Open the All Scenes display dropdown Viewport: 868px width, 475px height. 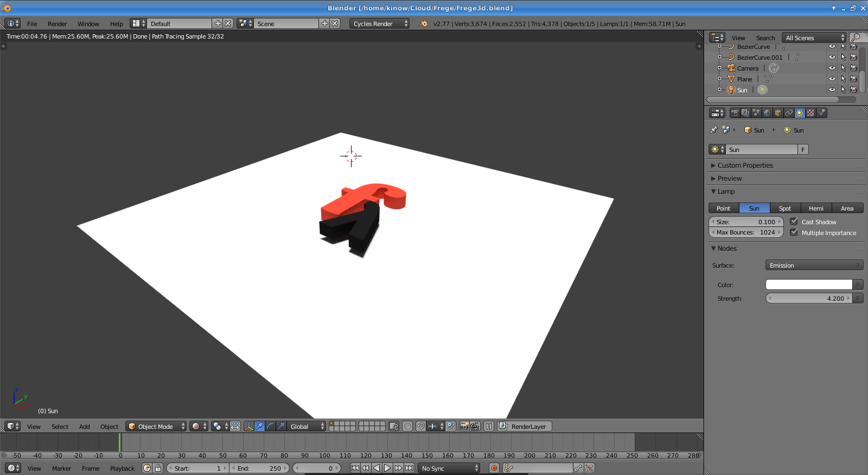coord(814,37)
